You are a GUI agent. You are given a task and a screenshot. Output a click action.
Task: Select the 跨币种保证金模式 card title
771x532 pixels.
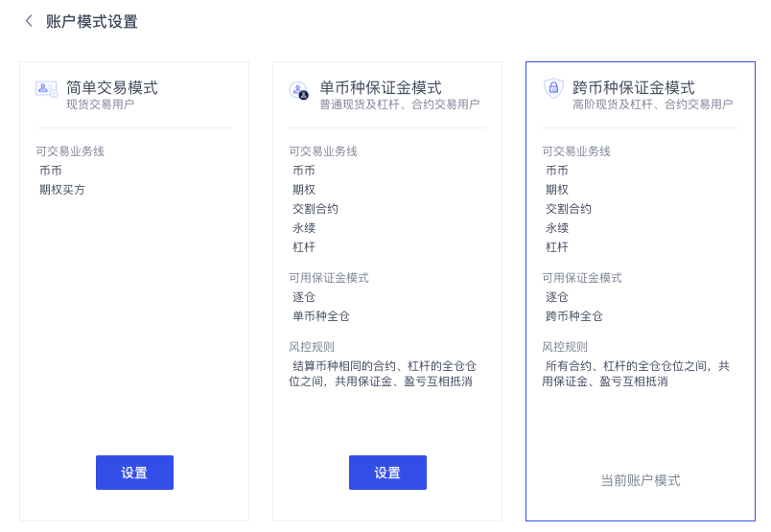point(634,87)
